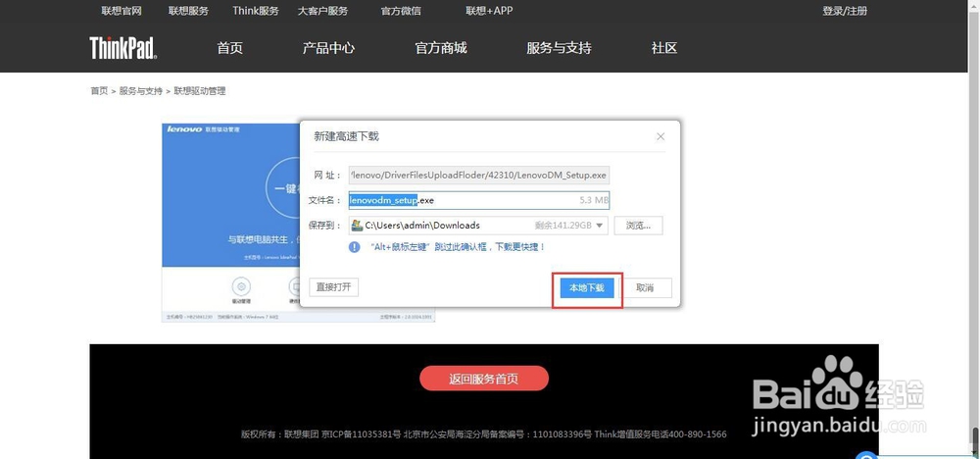Click the folder icon in save path
Viewport: 980px width, 459px height.
357,226
